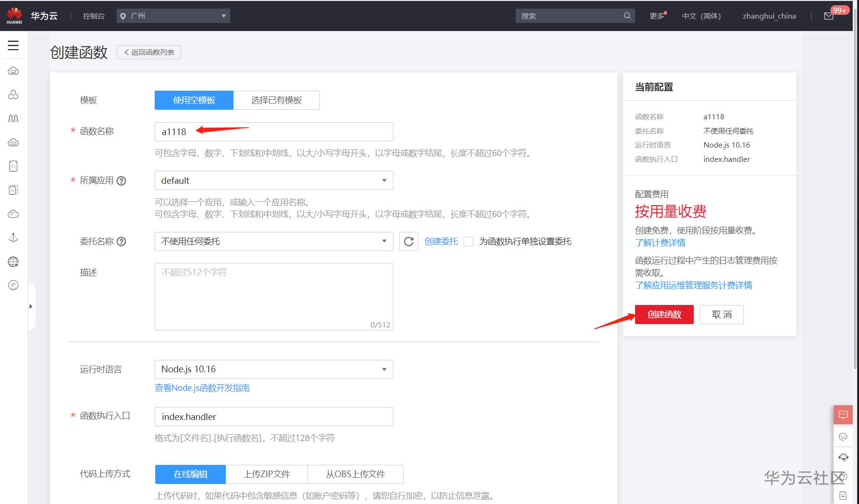The height and width of the screenshot is (504, 859).
Task: Click the help icon beside 所属应用
Action: [x=121, y=181]
